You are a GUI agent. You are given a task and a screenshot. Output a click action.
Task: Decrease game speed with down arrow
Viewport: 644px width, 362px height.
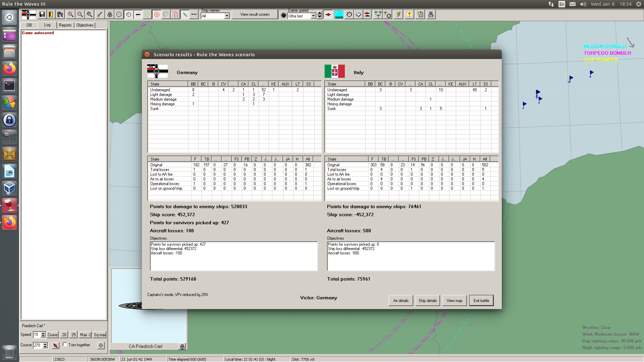pyautogui.click(x=320, y=17)
